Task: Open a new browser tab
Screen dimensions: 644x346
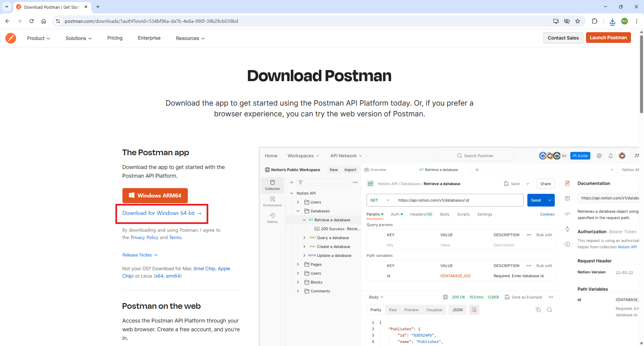Action: coord(98,7)
